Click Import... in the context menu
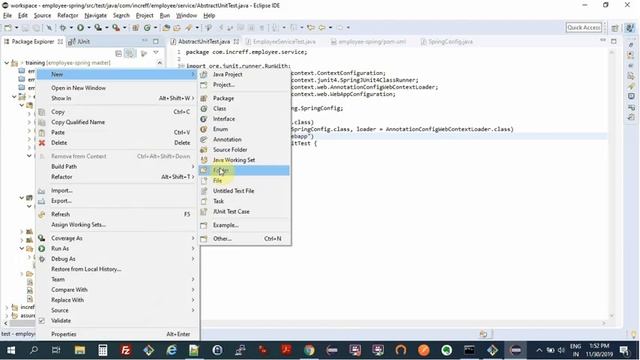The height and width of the screenshot is (360, 640). [118, 191]
